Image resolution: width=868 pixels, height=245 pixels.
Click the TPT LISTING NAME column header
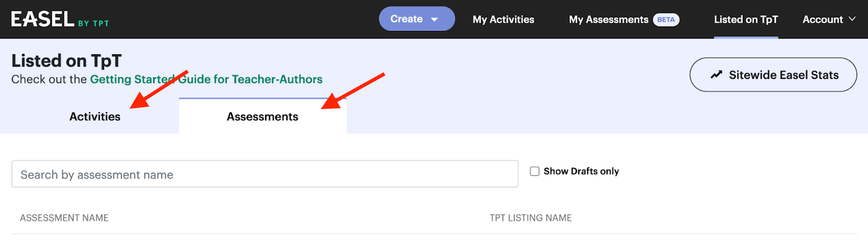coord(531,218)
